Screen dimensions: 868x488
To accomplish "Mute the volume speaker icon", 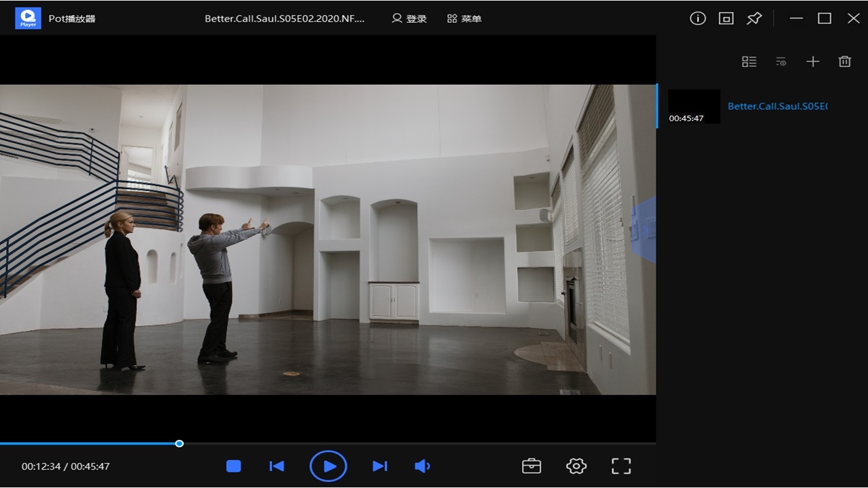I will (422, 466).
